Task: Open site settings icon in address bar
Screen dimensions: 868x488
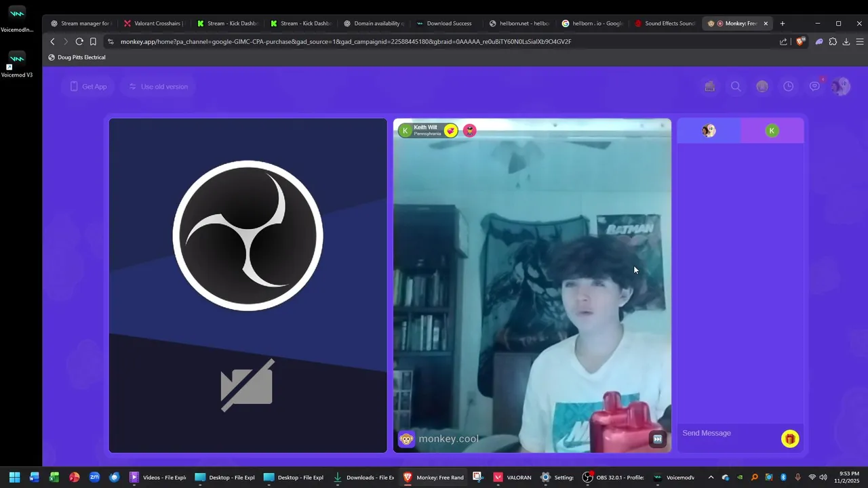Action: [x=111, y=41]
